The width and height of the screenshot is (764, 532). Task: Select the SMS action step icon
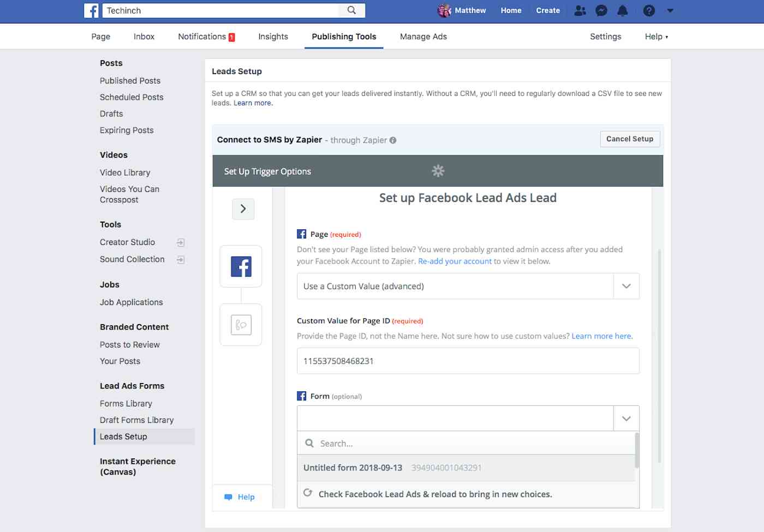click(241, 325)
